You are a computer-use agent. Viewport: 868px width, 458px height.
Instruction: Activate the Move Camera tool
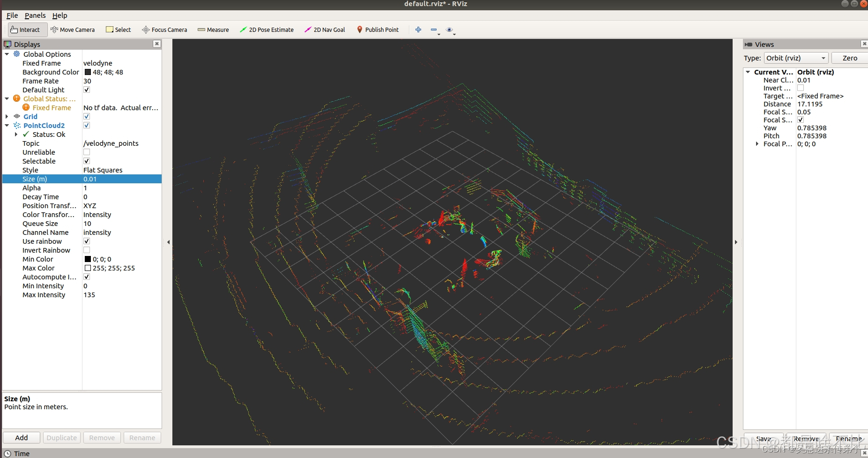point(73,30)
